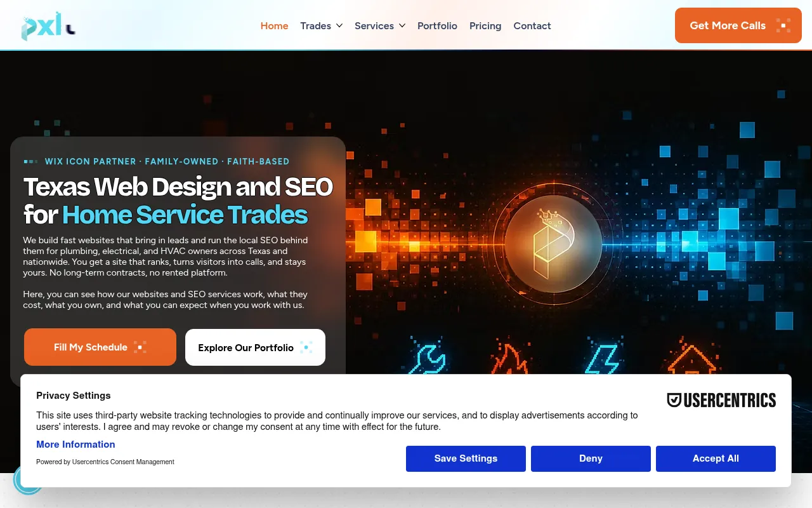Open the Contact page link
The image size is (812, 508).
click(532, 26)
